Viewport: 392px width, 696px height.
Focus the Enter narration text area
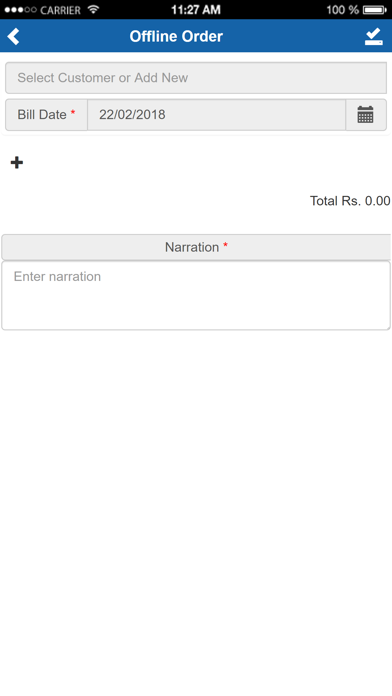tap(196, 295)
